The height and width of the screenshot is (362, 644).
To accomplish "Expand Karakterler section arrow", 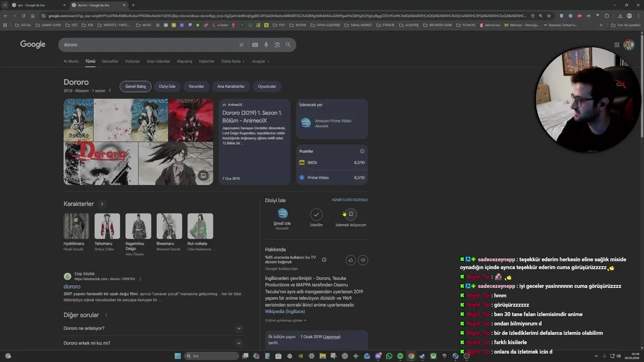I will click(x=102, y=204).
